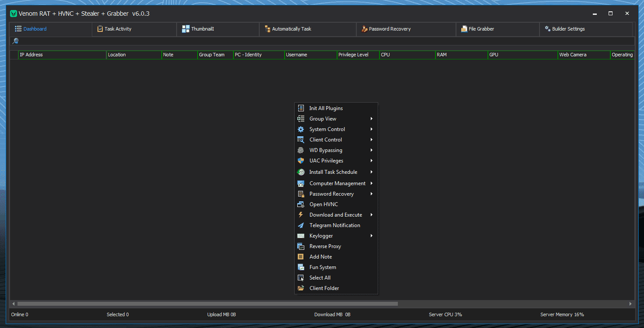This screenshot has width=644, height=328.
Task: Click the WD Bypassing fingerprint icon
Action: 301,150
